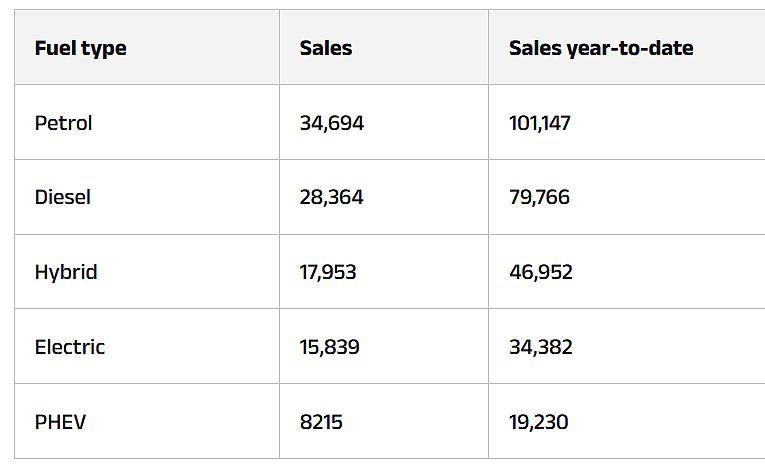Click Petrol sales value 34,694

[x=332, y=123]
